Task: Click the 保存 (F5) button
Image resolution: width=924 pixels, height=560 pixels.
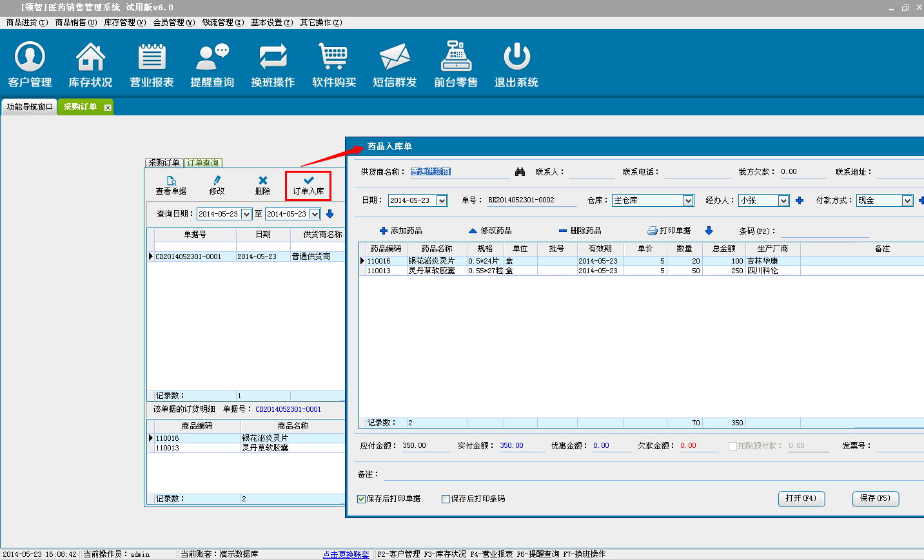Action: 875,498
